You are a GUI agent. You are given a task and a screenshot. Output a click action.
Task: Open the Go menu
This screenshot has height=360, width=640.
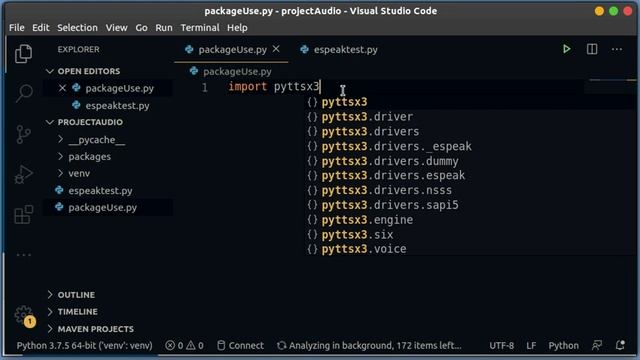(x=141, y=28)
